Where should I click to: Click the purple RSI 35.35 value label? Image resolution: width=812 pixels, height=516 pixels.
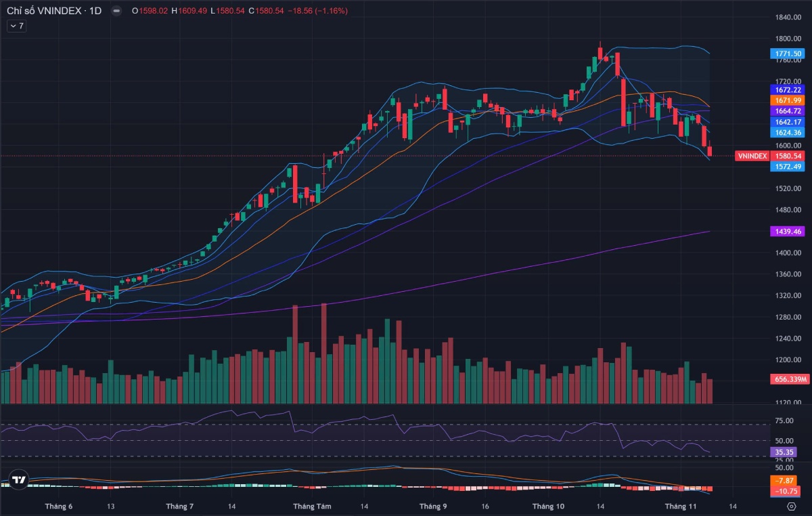coord(786,451)
